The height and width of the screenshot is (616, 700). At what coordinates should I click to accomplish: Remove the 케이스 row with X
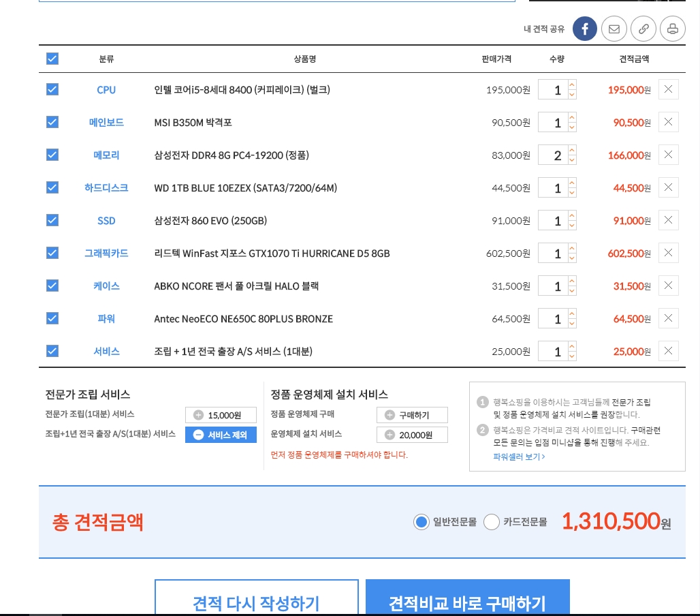(x=668, y=286)
